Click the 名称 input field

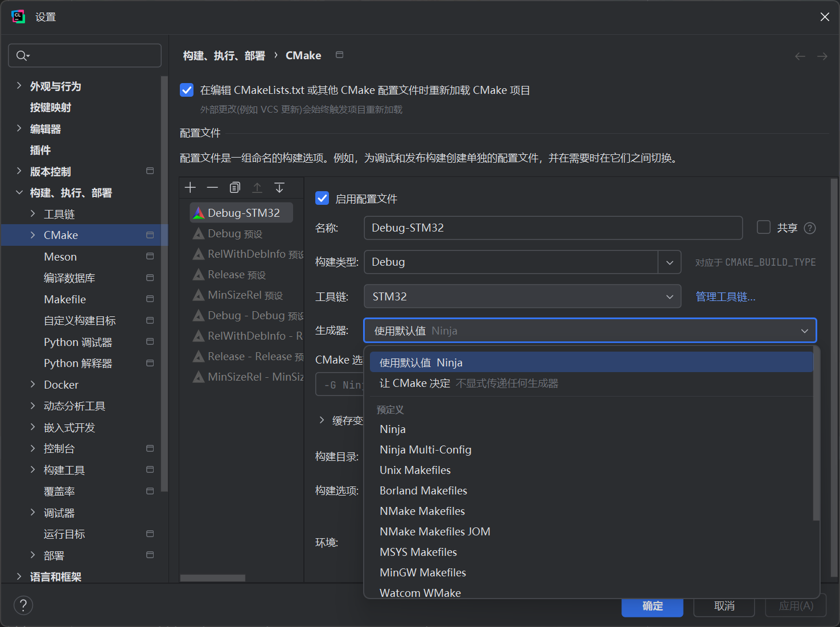553,228
